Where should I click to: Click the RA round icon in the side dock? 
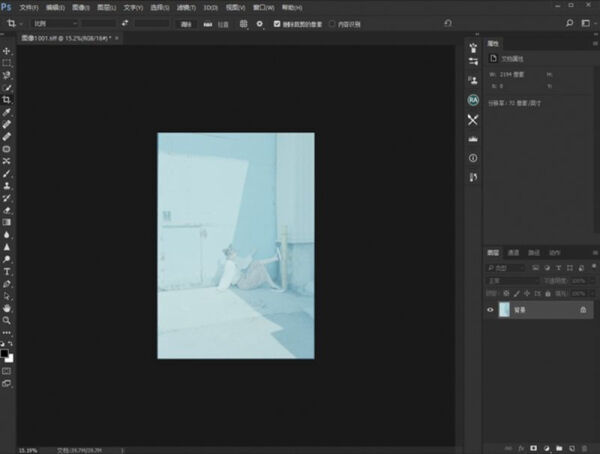(473, 100)
